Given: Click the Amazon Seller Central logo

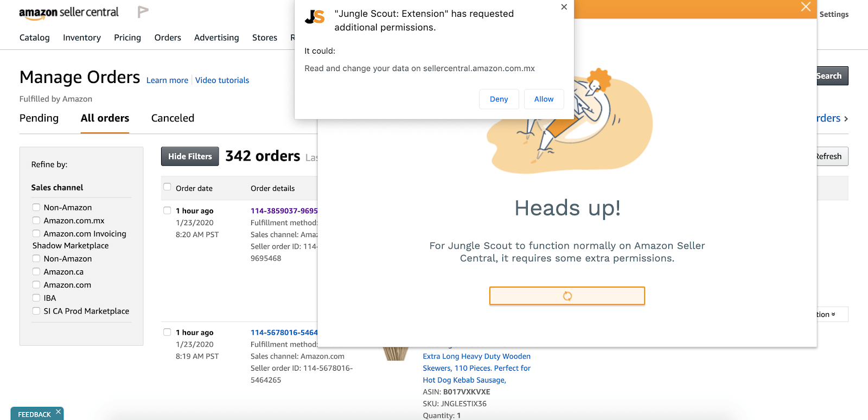Looking at the screenshot, I should click(x=69, y=13).
